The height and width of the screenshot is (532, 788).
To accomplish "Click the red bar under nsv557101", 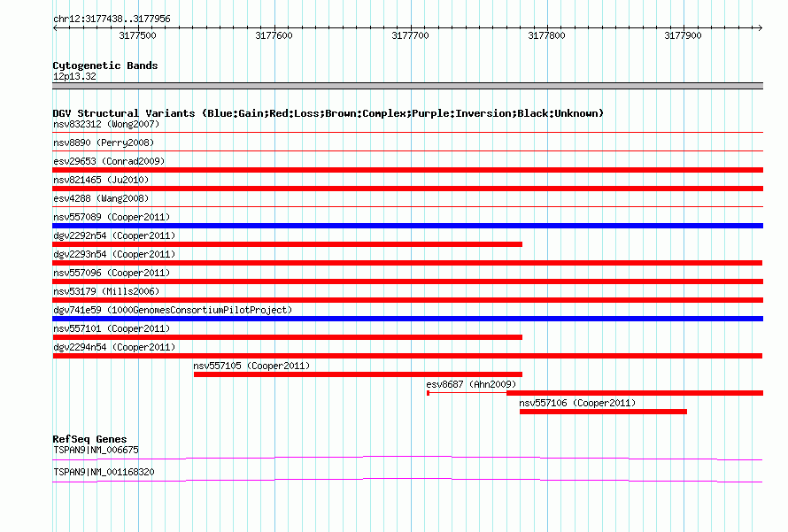I will [288, 337].
